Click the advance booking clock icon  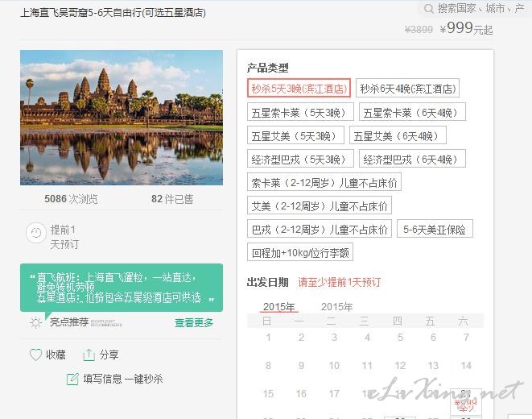coord(36,233)
